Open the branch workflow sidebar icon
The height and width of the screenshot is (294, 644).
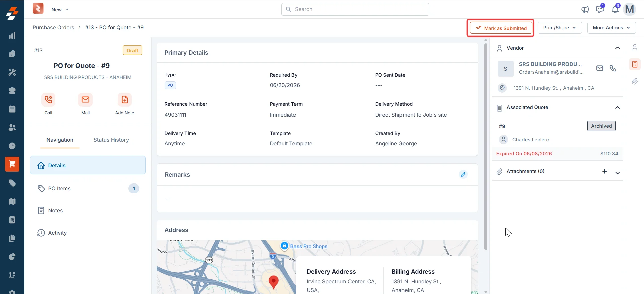pyautogui.click(x=12, y=275)
